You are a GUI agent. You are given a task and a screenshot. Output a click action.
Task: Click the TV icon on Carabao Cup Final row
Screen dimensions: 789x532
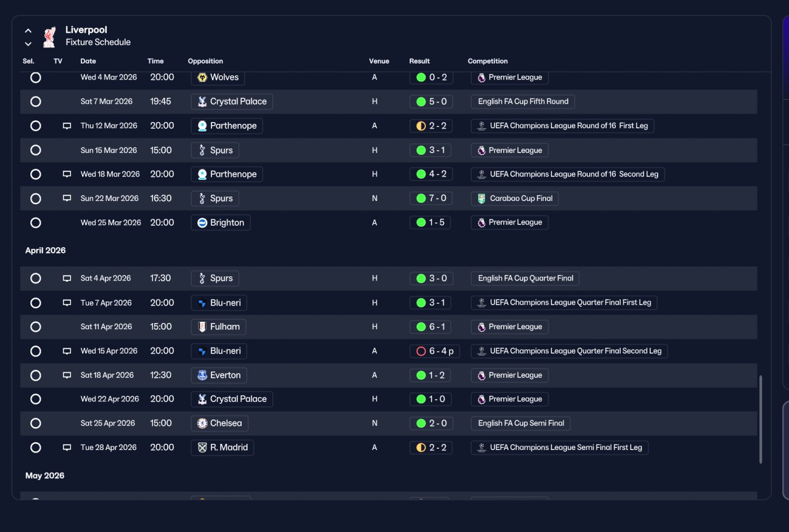click(x=67, y=198)
